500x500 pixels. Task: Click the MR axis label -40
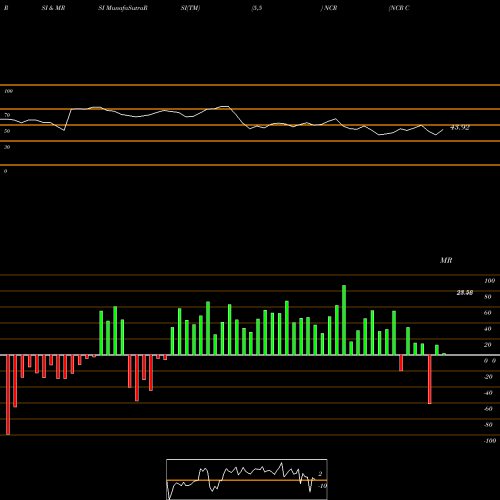[488, 393]
